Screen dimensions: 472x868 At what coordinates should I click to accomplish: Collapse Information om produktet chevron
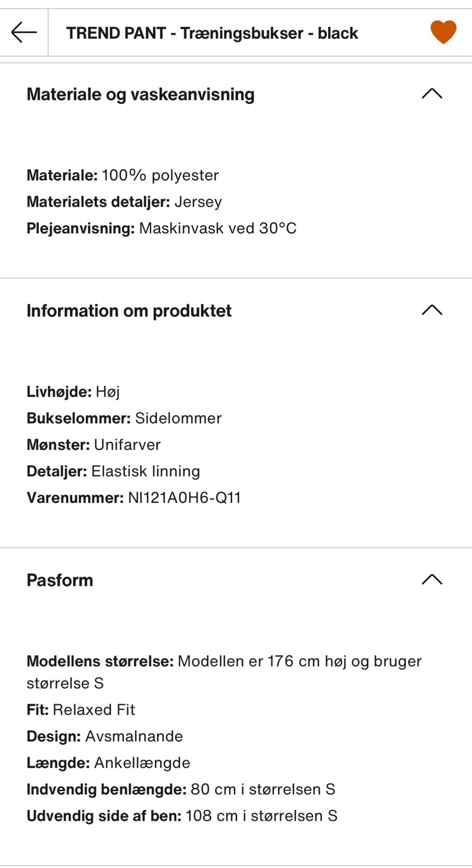click(x=432, y=310)
